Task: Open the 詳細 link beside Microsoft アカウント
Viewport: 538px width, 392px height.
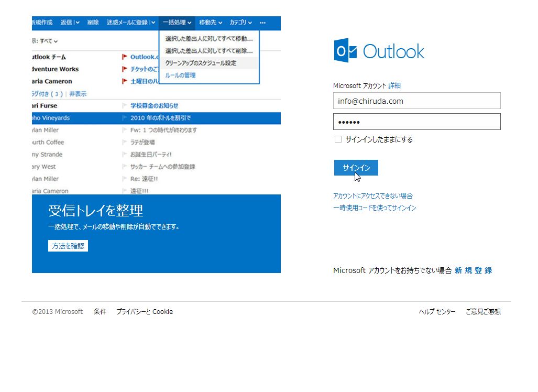Action: coord(394,85)
